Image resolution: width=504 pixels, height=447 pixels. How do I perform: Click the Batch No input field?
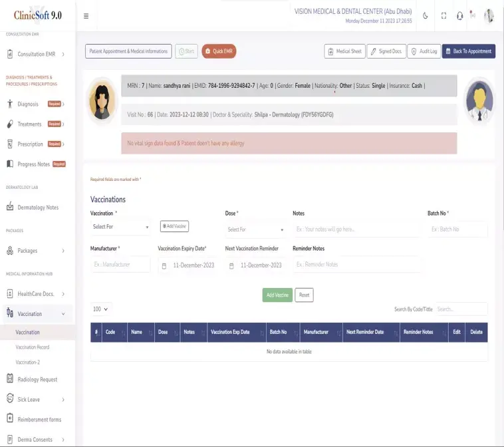click(457, 229)
